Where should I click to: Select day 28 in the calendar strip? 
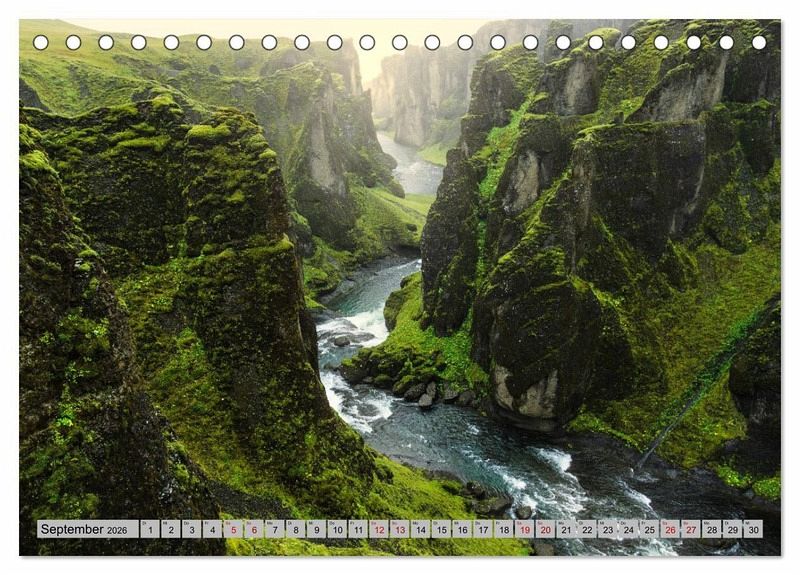[711, 529]
